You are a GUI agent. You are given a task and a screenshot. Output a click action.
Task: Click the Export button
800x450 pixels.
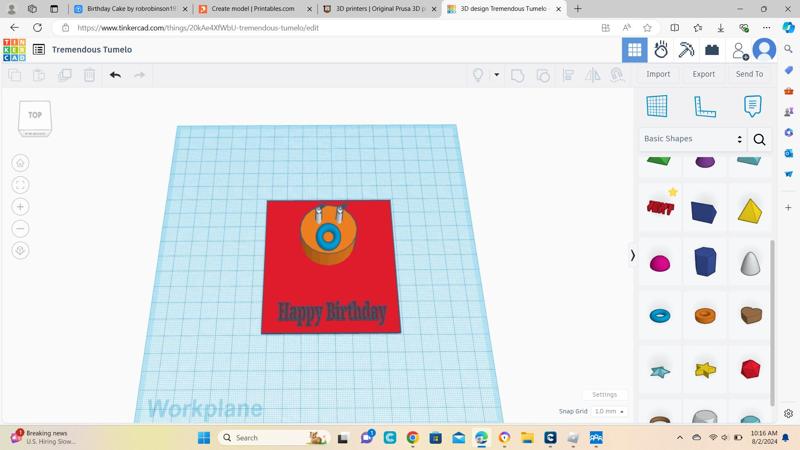704,74
